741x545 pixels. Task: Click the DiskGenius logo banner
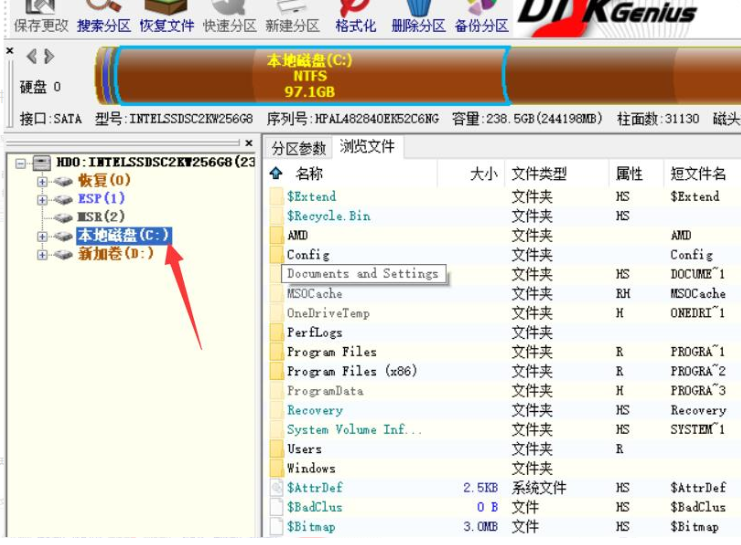608,16
